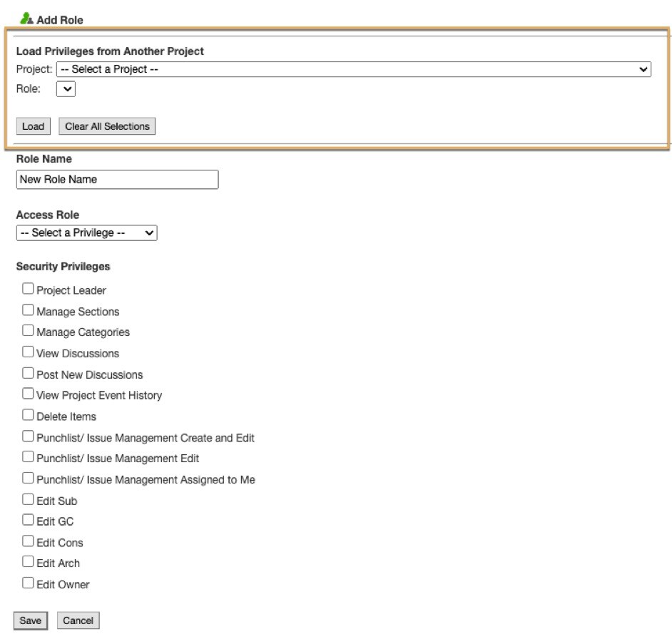Check the Manage Categories privilege
Screen dimensions: 672x644
pyautogui.click(x=28, y=330)
